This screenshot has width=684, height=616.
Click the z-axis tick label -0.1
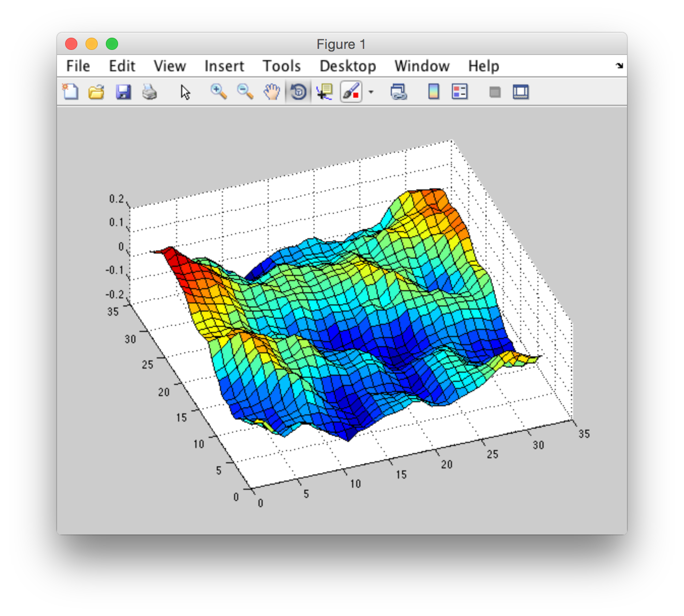(x=115, y=270)
